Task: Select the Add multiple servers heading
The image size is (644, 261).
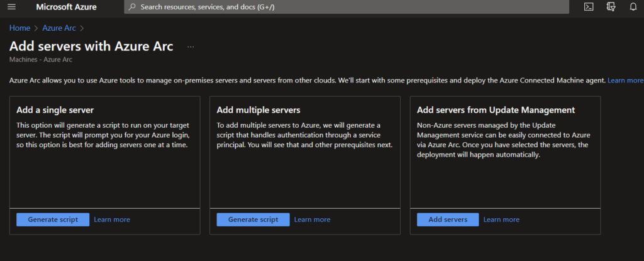Action: click(x=258, y=109)
